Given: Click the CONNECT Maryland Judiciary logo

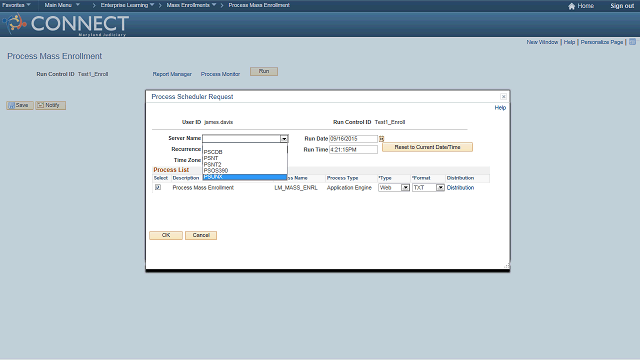Looking at the screenshot, I should [x=66, y=24].
